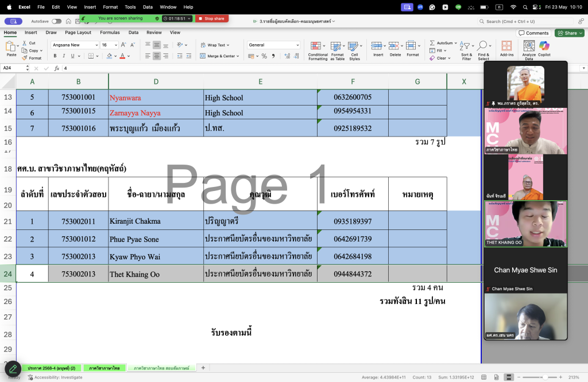
Task: Decrease indent icon
Action: (180, 56)
